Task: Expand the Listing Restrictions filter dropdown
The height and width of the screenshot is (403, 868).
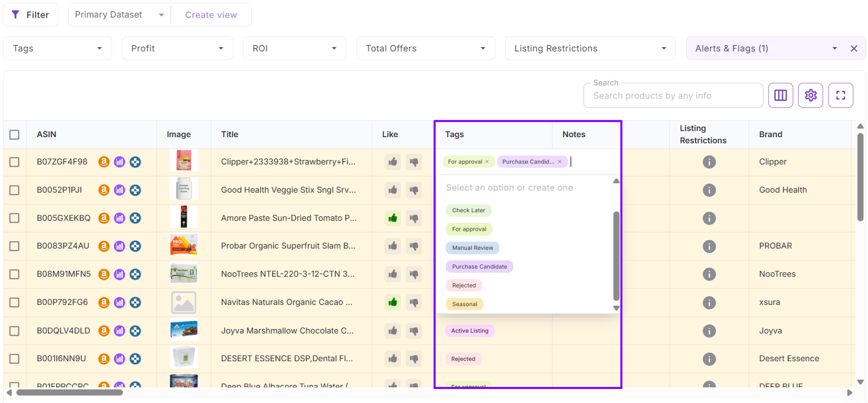Action: 590,48
